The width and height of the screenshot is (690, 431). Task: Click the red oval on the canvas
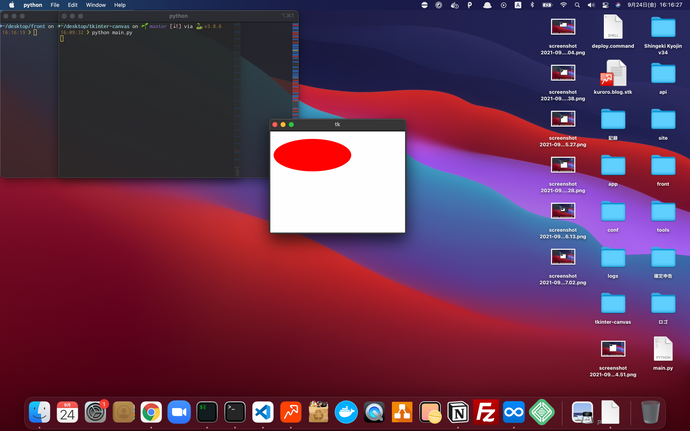point(312,155)
